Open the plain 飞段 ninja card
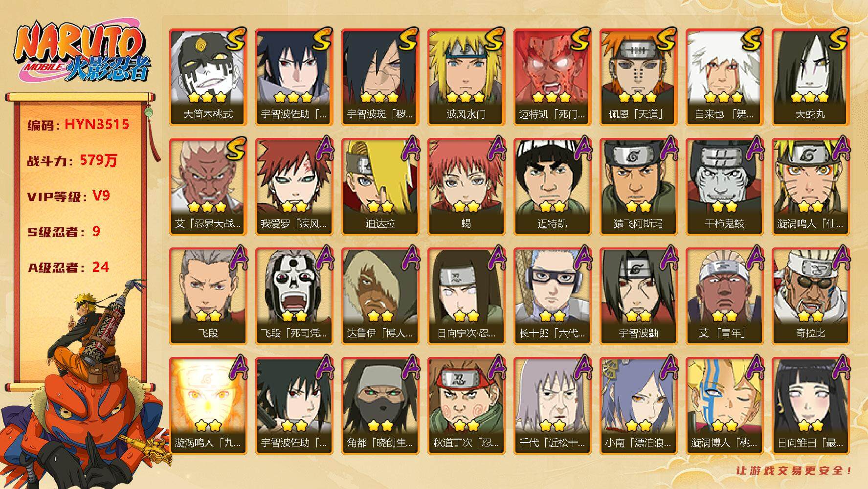Viewport: 868px width, 489px height. 208,296
